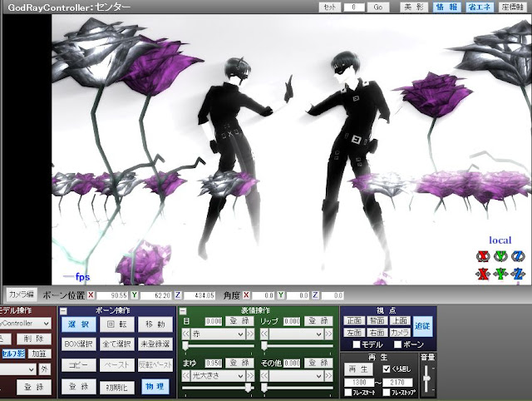Screen dimensions: 532x401
Task: Open the まゆ morph dropdown showing 光大きさ
Action: pyautogui.click(x=218, y=376)
